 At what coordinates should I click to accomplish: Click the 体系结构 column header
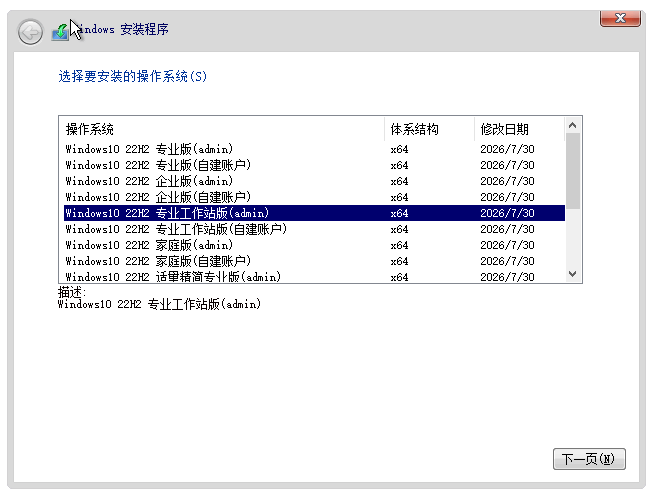click(429, 129)
